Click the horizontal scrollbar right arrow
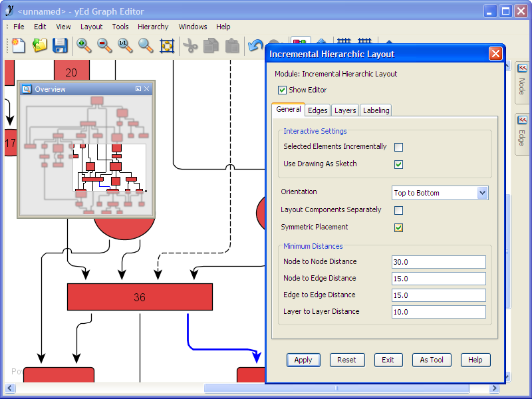The image size is (532, 399). [x=495, y=388]
